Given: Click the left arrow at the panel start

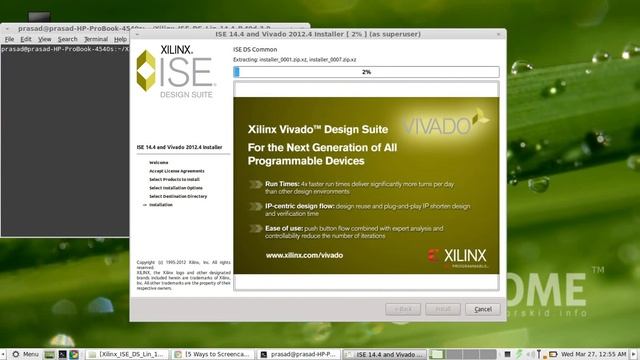Looking at the screenshot, I should [x=3, y=354].
